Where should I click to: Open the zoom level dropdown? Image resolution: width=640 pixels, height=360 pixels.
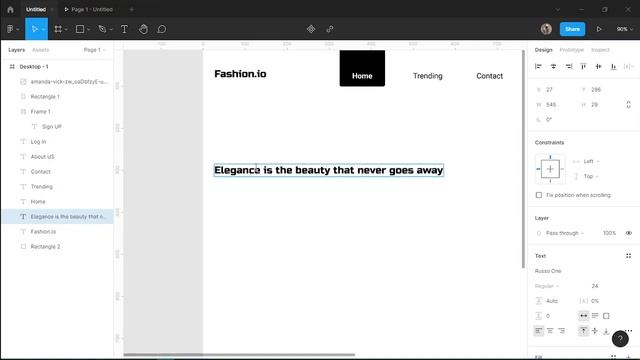(624, 29)
